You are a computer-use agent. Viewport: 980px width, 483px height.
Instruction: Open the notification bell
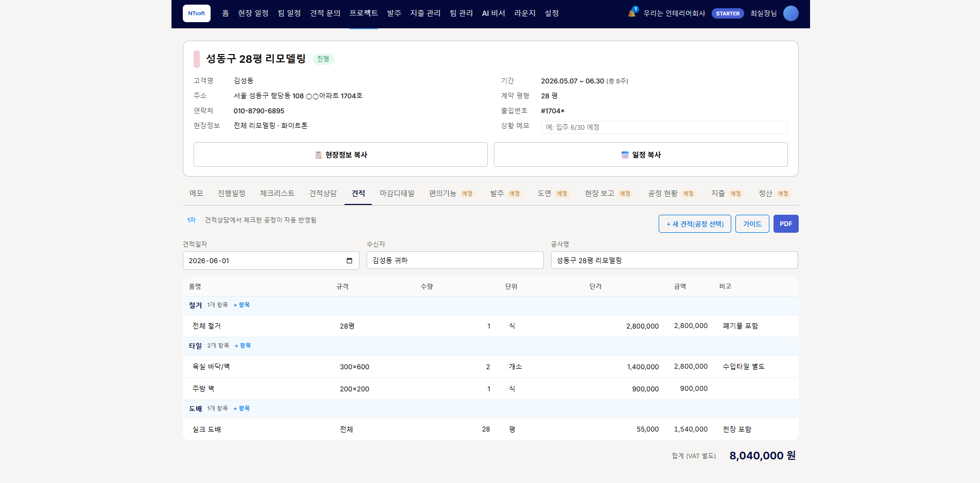click(x=632, y=13)
